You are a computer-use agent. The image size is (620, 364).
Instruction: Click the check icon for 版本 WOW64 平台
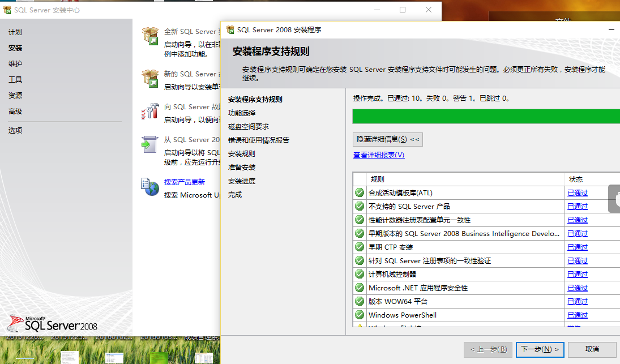(x=360, y=301)
